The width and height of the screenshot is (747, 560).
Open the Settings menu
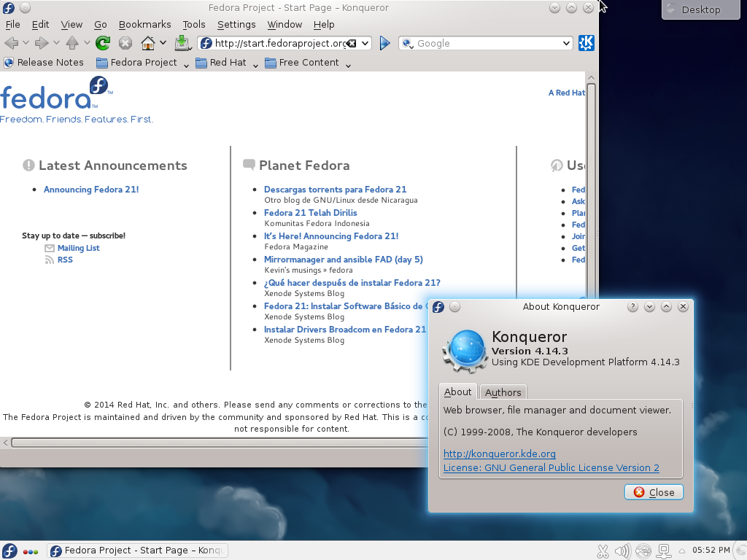coord(236,25)
